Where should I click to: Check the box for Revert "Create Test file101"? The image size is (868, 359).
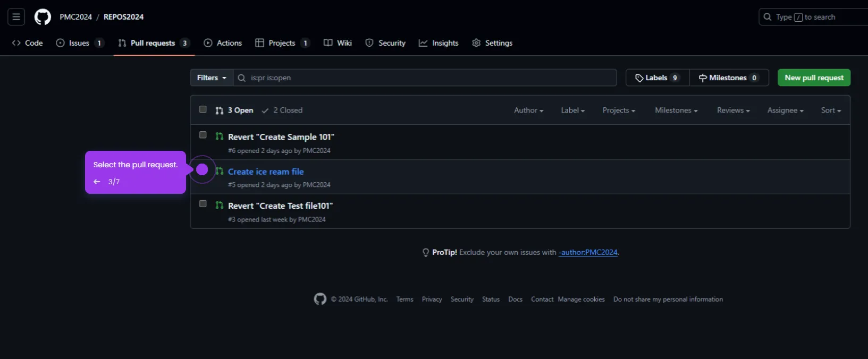tap(203, 204)
